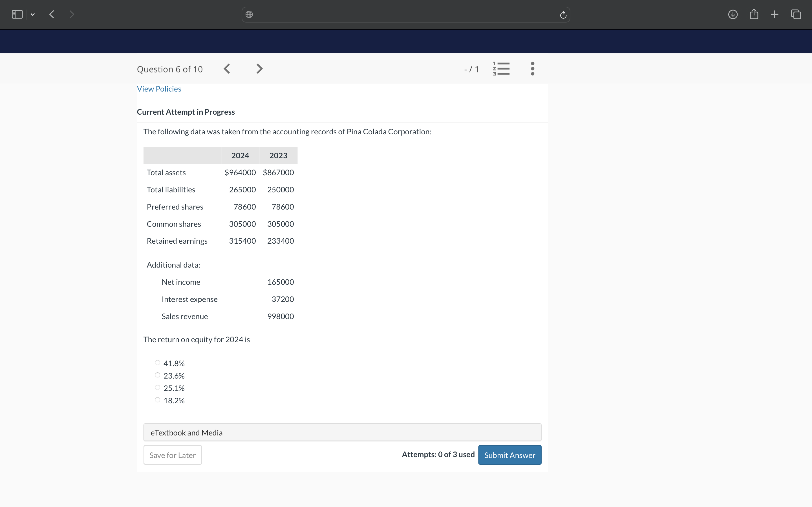Open the View Policies link
Image resolution: width=812 pixels, height=507 pixels.
pos(159,89)
